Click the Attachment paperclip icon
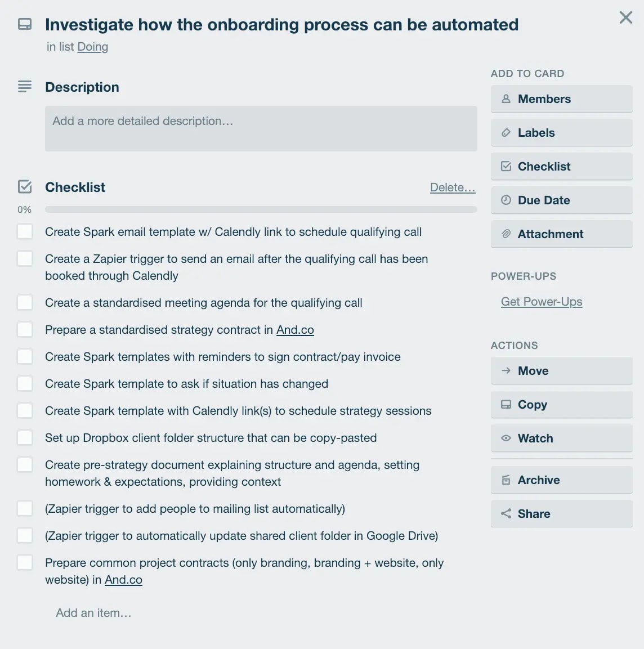 [507, 234]
